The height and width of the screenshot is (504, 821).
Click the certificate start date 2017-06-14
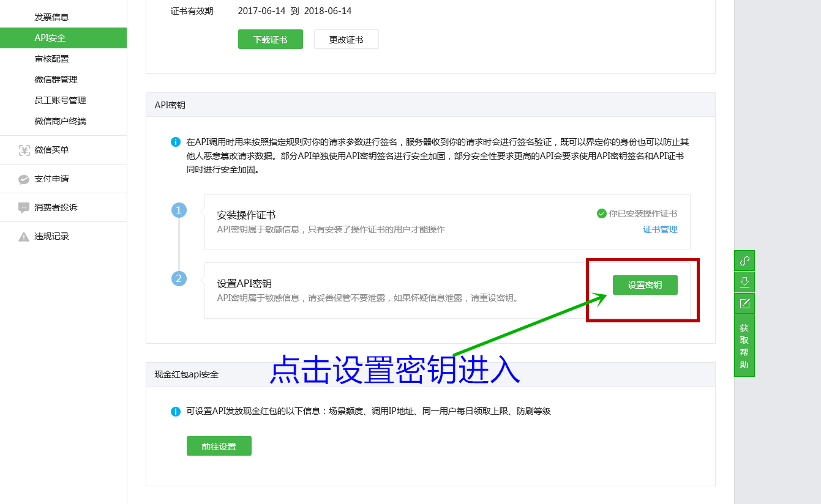261,11
